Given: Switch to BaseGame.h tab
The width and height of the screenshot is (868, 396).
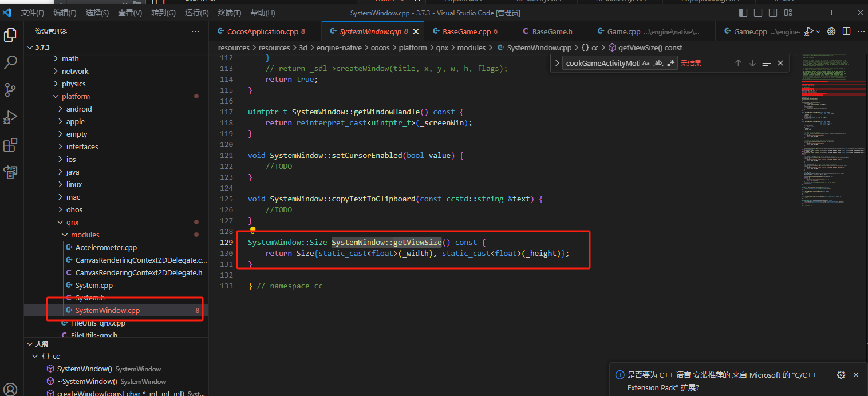Looking at the screenshot, I should point(552,31).
